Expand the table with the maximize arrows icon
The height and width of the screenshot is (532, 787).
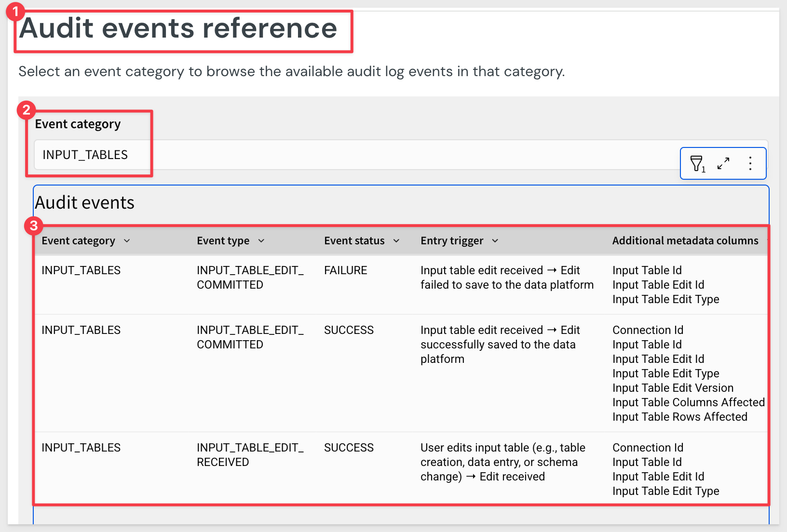[723, 164]
